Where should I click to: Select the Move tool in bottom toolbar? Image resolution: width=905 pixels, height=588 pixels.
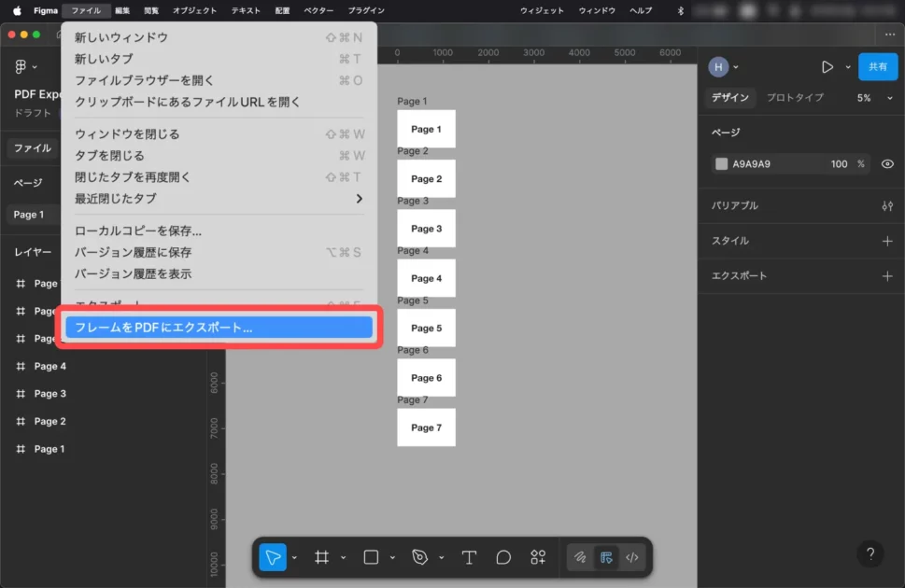273,557
